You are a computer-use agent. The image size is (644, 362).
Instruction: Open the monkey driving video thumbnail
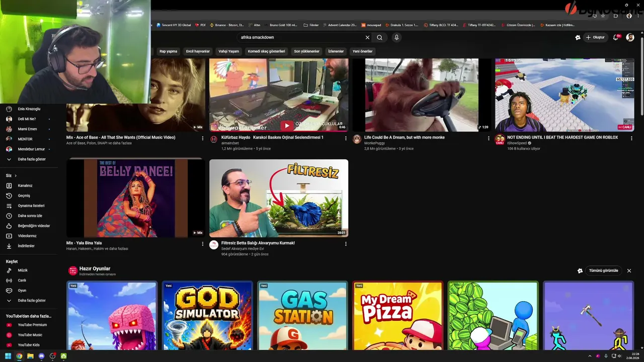[x=422, y=95]
